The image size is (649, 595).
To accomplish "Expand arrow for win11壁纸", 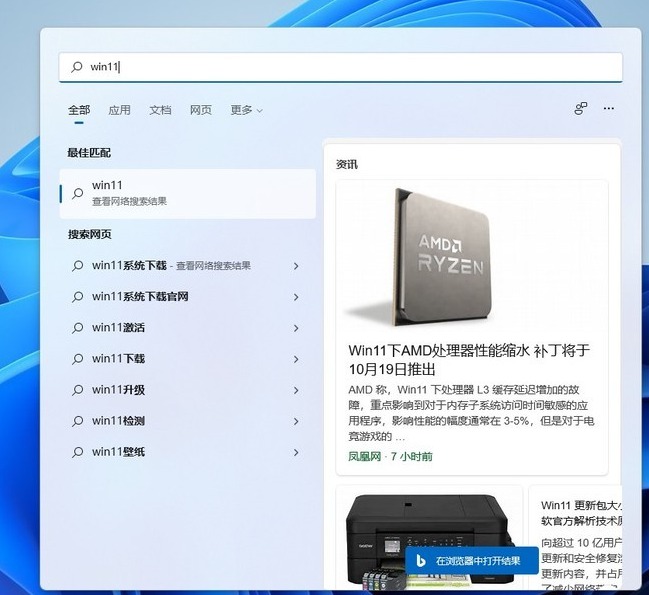I will point(296,452).
